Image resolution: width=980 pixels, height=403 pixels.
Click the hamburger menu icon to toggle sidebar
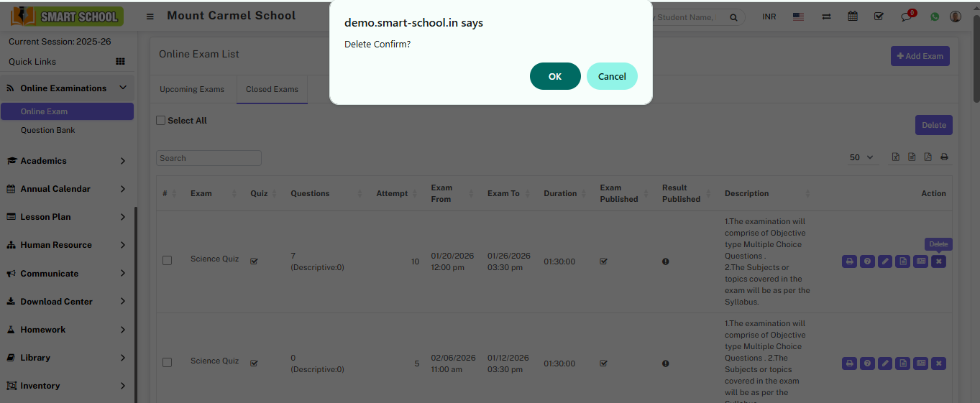pyautogui.click(x=150, y=17)
